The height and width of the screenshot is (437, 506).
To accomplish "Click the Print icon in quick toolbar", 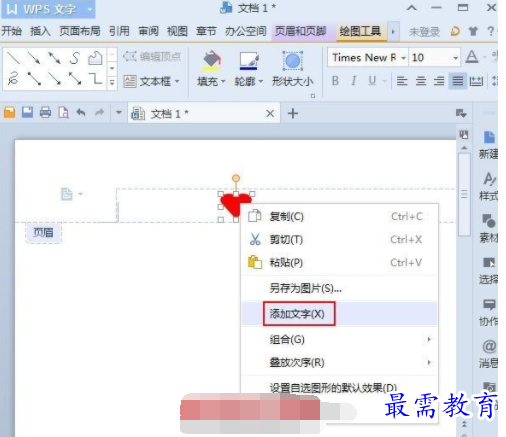I will pos(45,113).
